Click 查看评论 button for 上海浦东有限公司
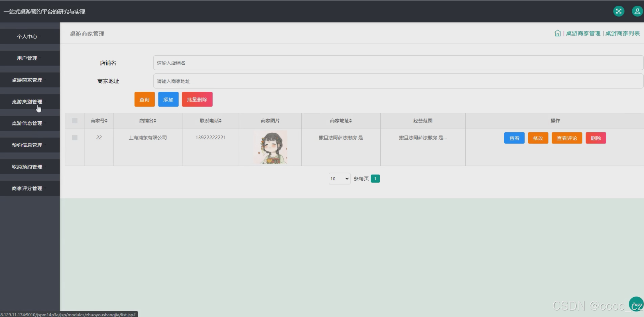This screenshot has width=644, height=317. [x=567, y=138]
